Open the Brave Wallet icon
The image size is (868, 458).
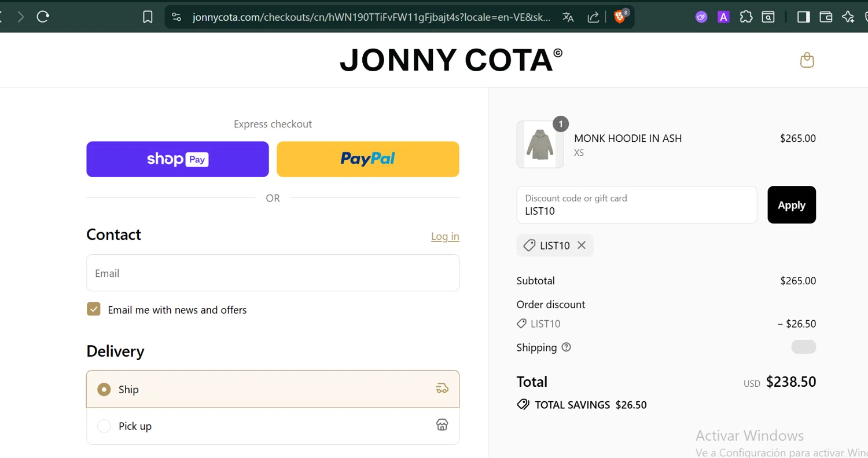826,17
